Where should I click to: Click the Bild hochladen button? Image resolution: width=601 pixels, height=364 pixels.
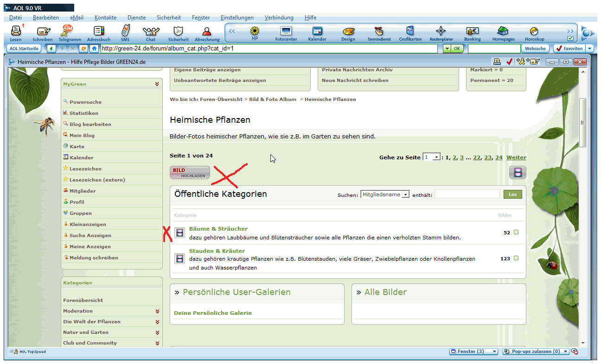pos(190,173)
